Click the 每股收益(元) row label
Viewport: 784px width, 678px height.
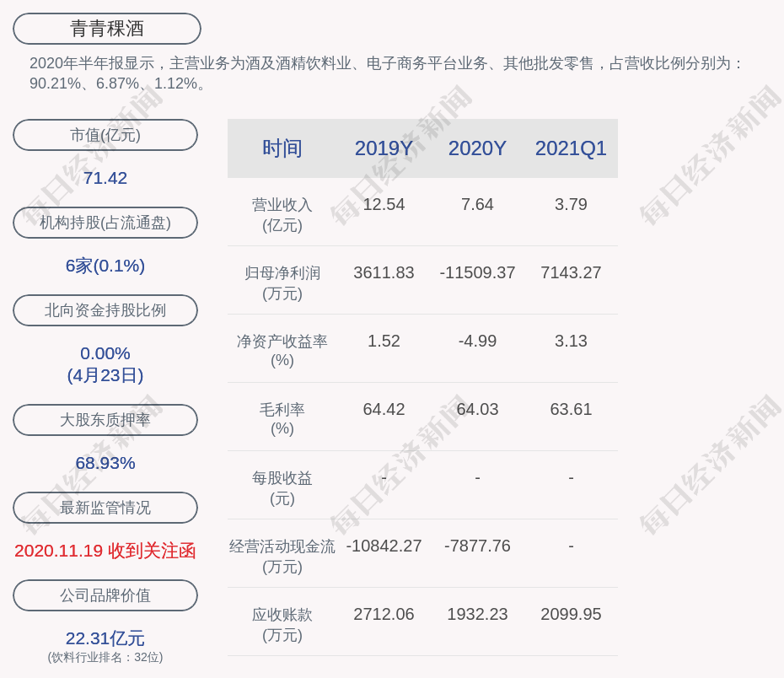pos(282,488)
